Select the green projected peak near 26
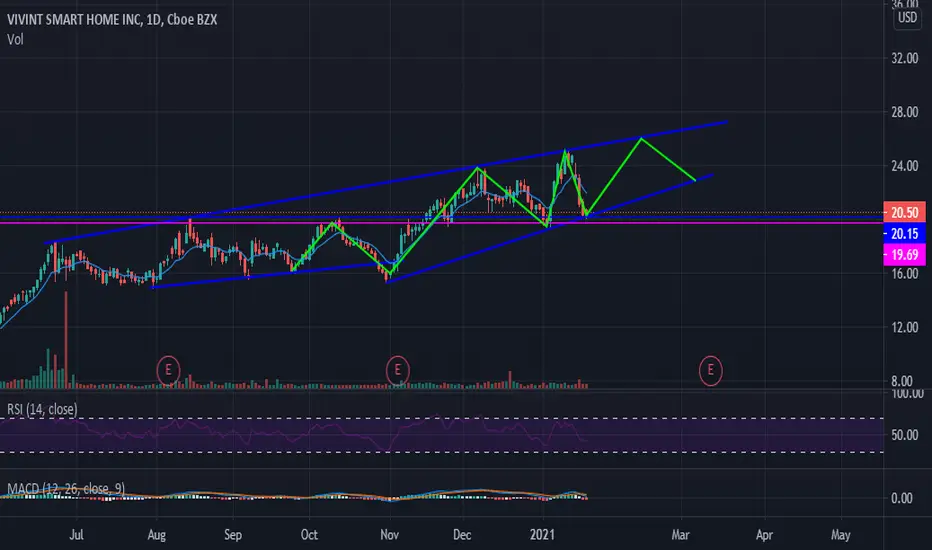The image size is (932, 550). pos(641,138)
